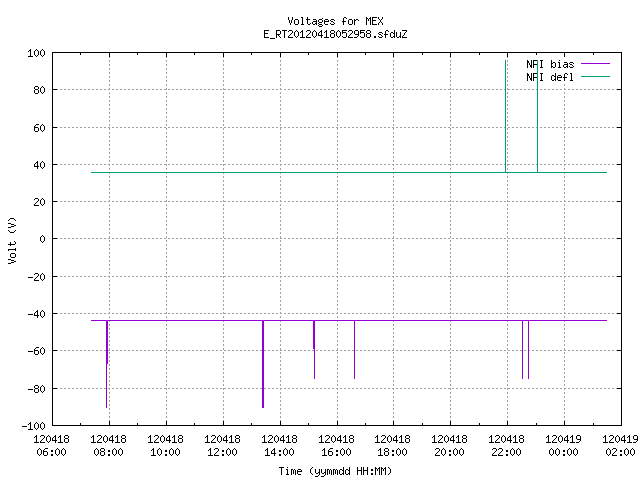This screenshot has width=640, height=480.
Task: Click the 'NPI defl' legend label
Action: click(550, 77)
